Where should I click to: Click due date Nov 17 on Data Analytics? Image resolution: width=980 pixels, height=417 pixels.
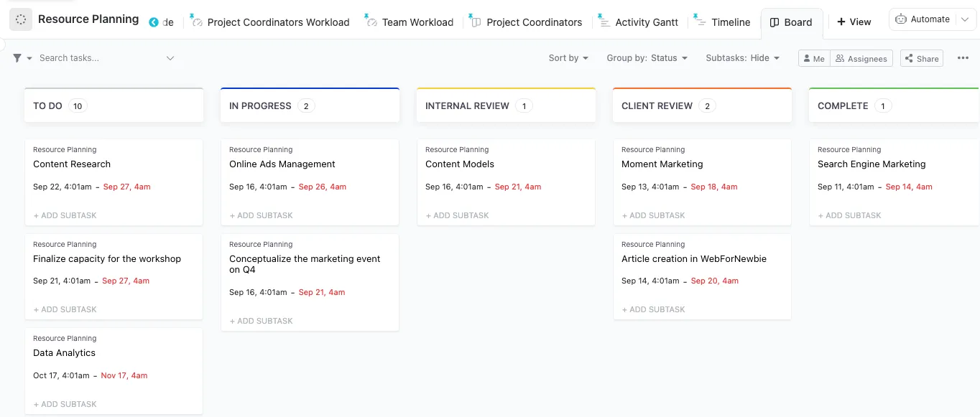pyautogui.click(x=124, y=375)
